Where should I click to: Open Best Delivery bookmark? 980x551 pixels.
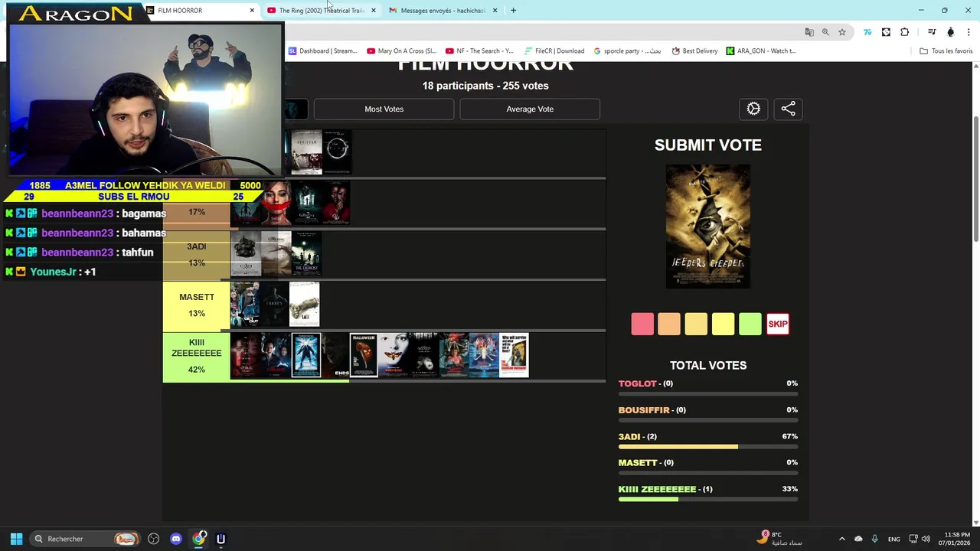pos(694,51)
